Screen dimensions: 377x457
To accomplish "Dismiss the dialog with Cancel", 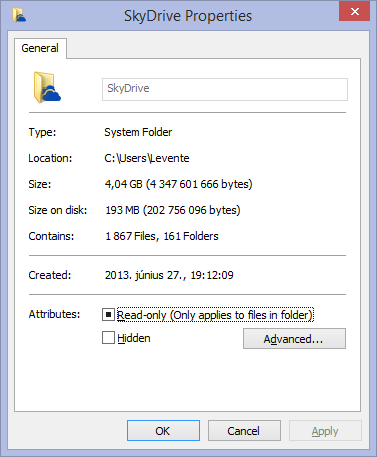I will click(x=244, y=431).
